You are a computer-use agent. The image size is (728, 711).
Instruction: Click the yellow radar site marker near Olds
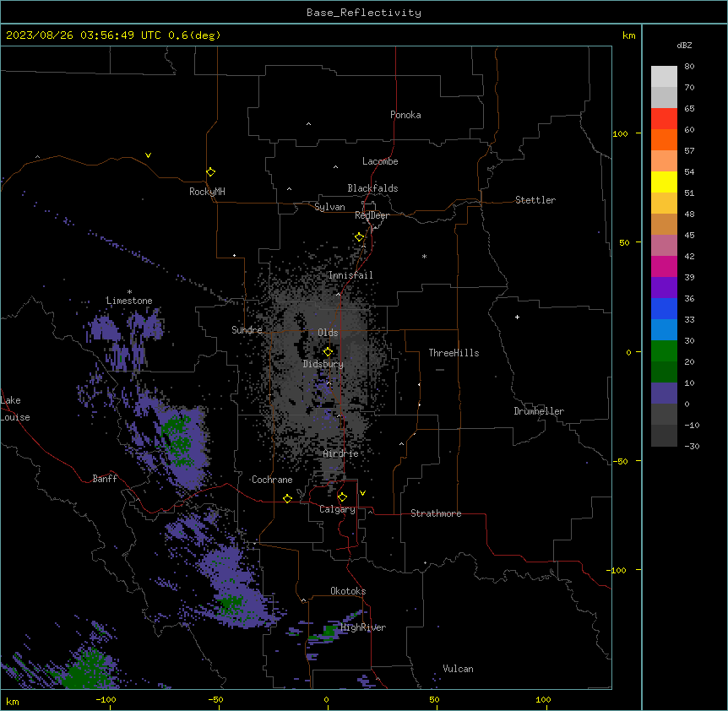point(328,351)
